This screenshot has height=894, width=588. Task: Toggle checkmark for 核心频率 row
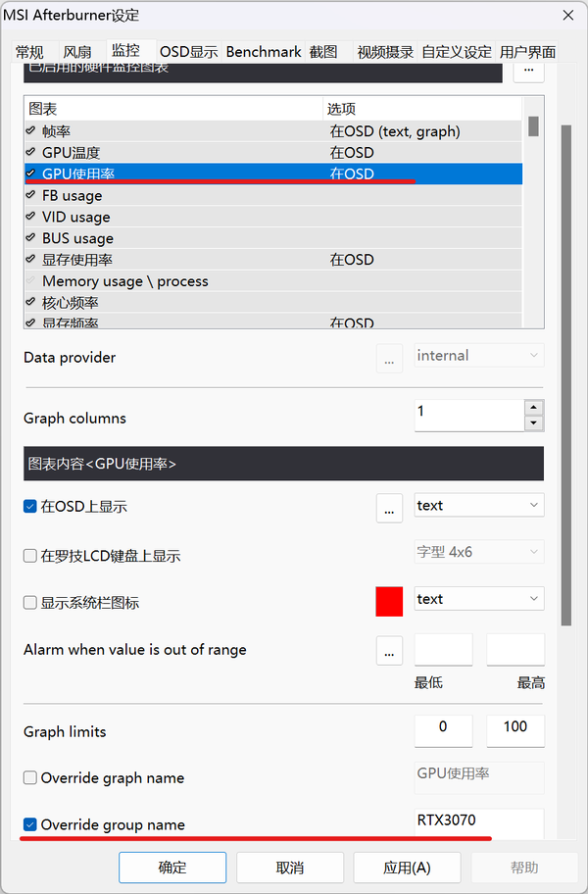point(31,303)
